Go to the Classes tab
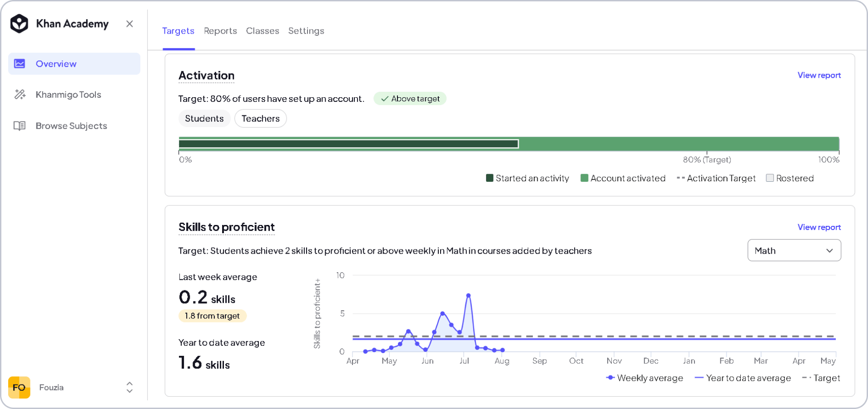Image resolution: width=868 pixels, height=409 pixels. click(263, 31)
